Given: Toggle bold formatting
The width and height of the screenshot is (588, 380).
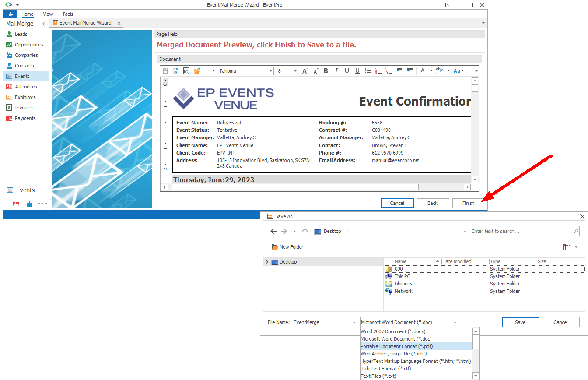Looking at the screenshot, I should [x=326, y=71].
